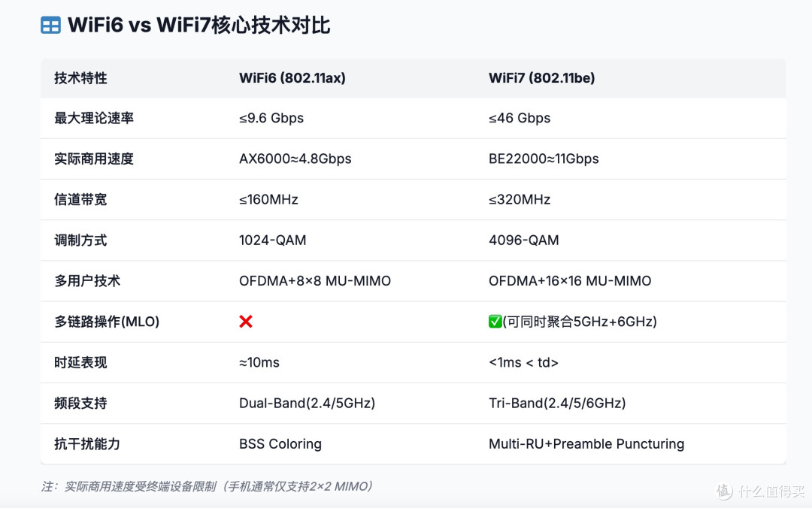The width and height of the screenshot is (812, 508).
Task: Click the footnote about 2×2 MIMO
Action: coord(208,486)
